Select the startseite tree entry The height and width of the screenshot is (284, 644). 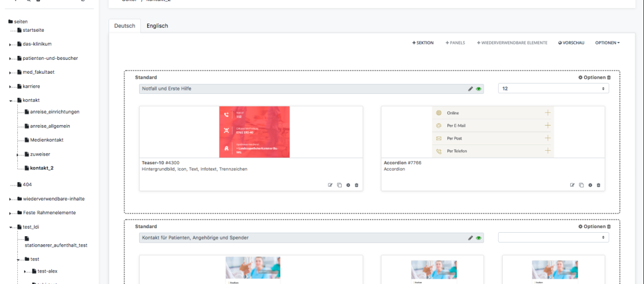click(x=33, y=30)
